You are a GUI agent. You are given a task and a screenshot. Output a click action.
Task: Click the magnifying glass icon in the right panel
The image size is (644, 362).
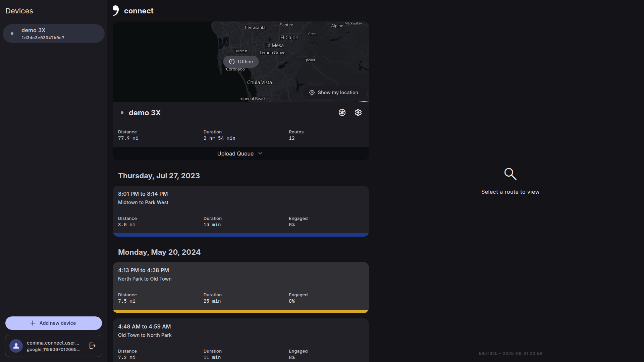click(510, 174)
